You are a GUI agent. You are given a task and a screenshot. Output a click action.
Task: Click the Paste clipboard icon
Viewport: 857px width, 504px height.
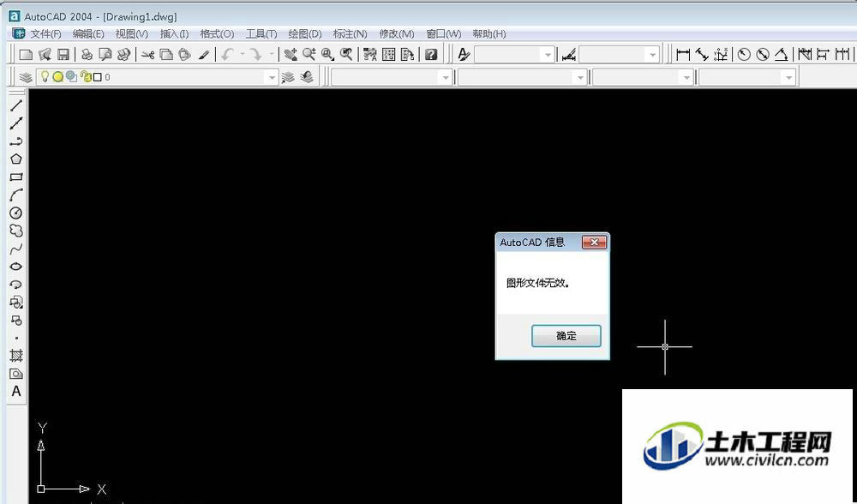pyautogui.click(x=185, y=54)
